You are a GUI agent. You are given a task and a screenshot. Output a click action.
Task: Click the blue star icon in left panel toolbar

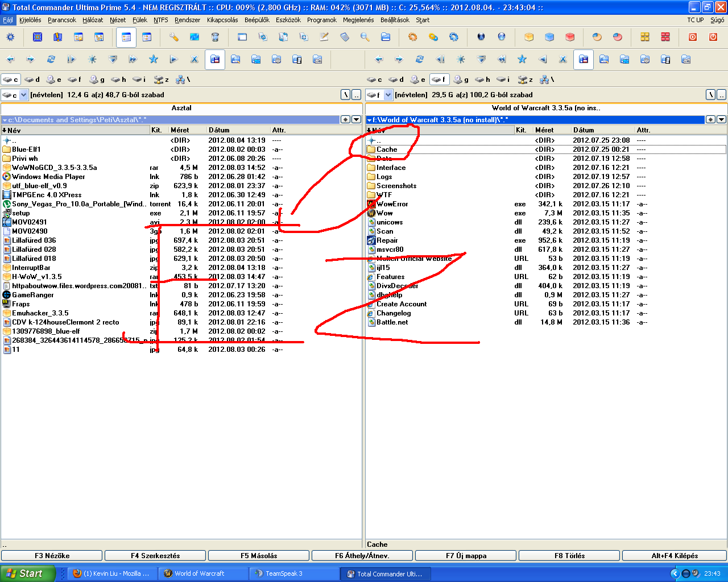[154, 59]
